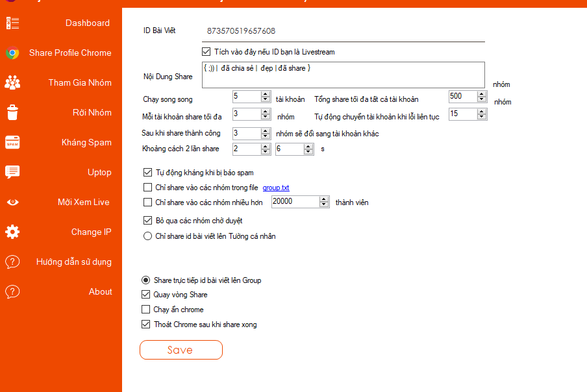
Task: Click the Dashboard list icon
Action: (x=12, y=23)
